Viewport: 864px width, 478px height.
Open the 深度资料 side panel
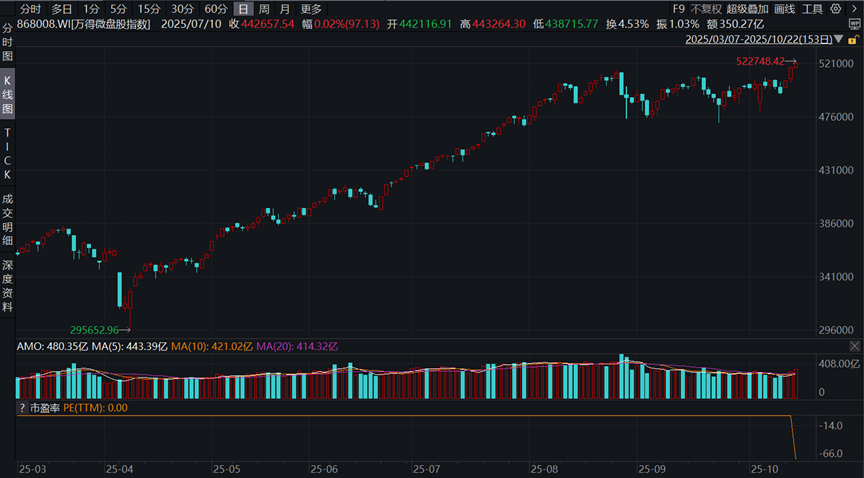tap(8, 286)
